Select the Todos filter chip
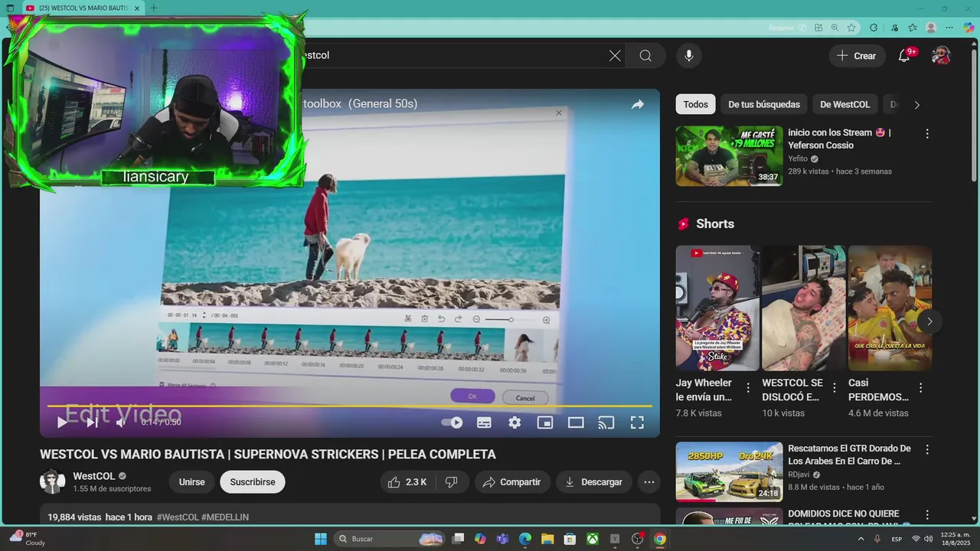The image size is (980, 551). click(696, 105)
